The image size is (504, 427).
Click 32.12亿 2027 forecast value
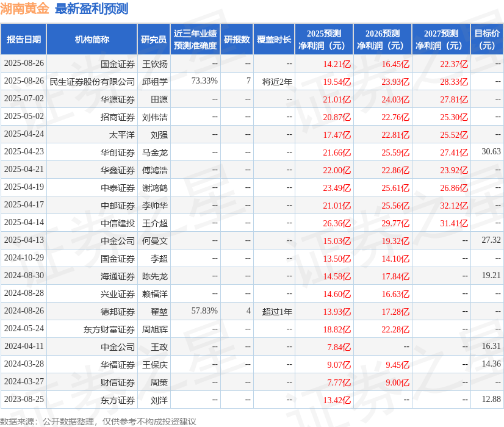[x=454, y=206]
